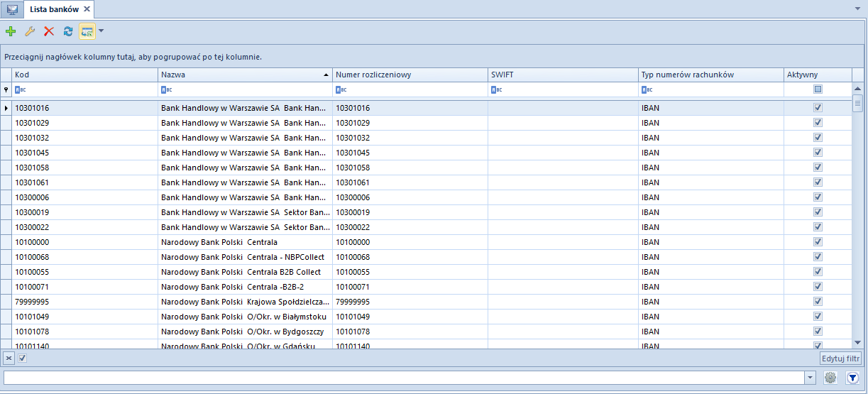This screenshot has width=868, height=394.
Task: Sort by Numer rozliczeniowy column header
Action: click(x=410, y=75)
